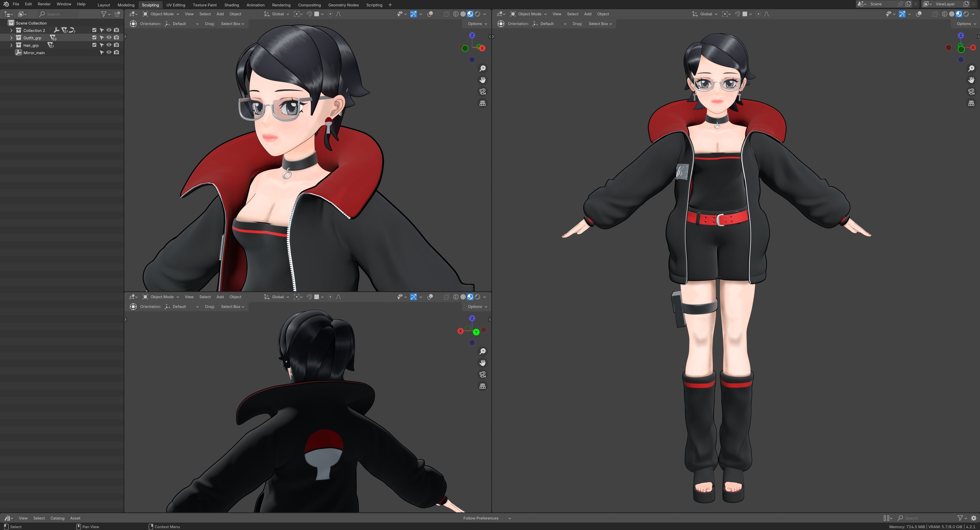Expand the Hair_grp collection row
Screen dimensions: 980x530
(x=11, y=45)
